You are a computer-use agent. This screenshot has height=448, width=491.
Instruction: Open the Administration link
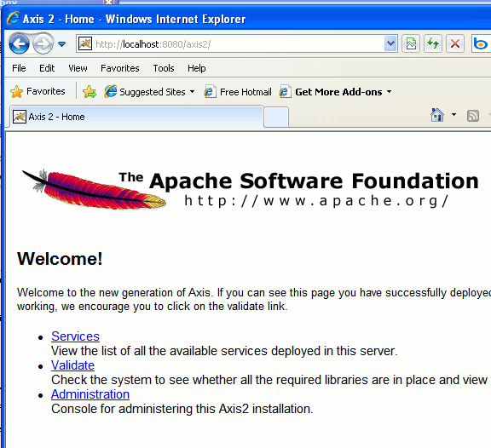tap(90, 394)
